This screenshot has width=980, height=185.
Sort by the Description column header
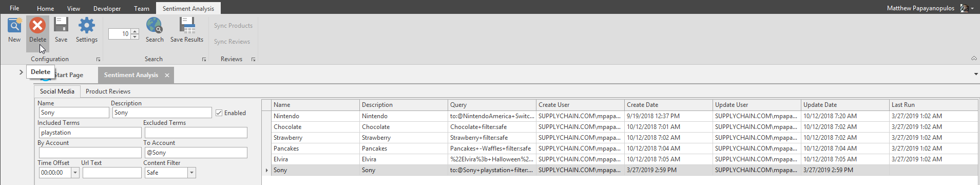403,105
